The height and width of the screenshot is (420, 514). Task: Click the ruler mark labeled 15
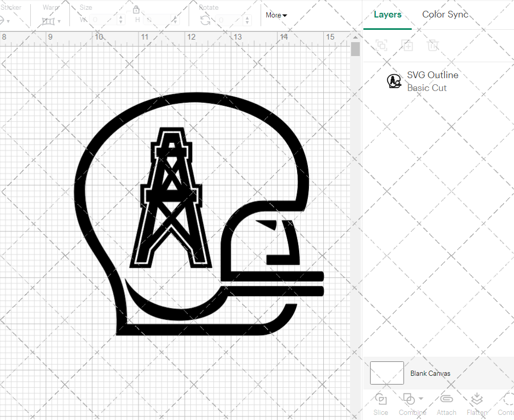pyautogui.click(x=330, y=37)
